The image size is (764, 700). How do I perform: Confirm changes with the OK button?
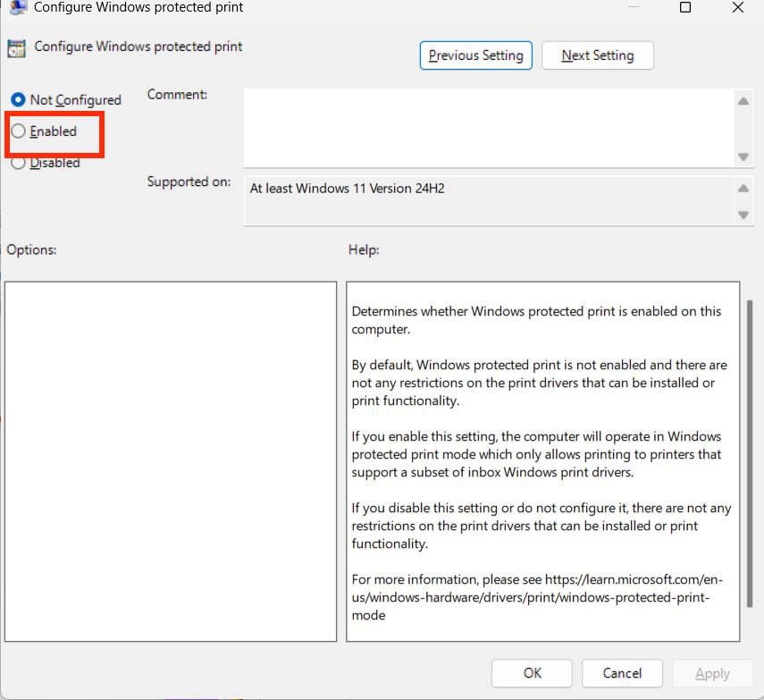(532, 673)
